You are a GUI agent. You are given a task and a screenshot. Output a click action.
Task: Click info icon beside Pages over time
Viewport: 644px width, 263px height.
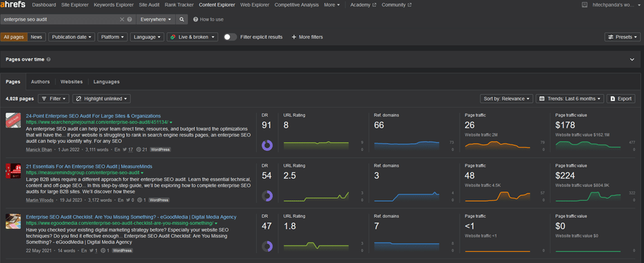(49, 59)
